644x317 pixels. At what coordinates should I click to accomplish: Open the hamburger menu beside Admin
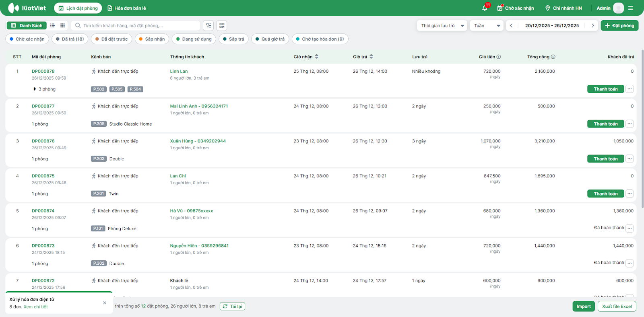(631, 8)
